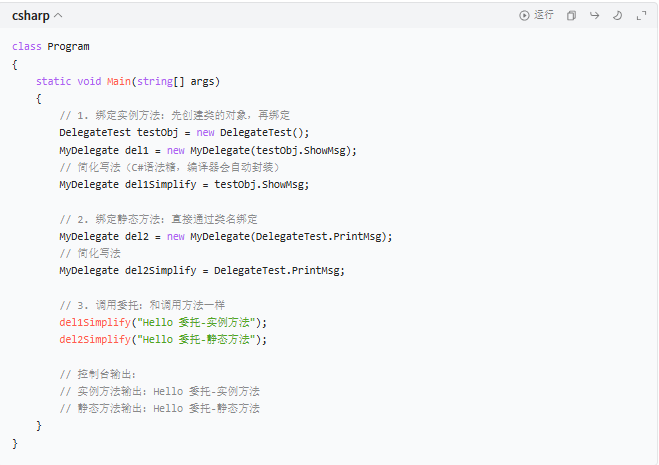Toggle dark mode with the moon icon
This screenshot has height=465, width=659.
[x=617, y=15]
